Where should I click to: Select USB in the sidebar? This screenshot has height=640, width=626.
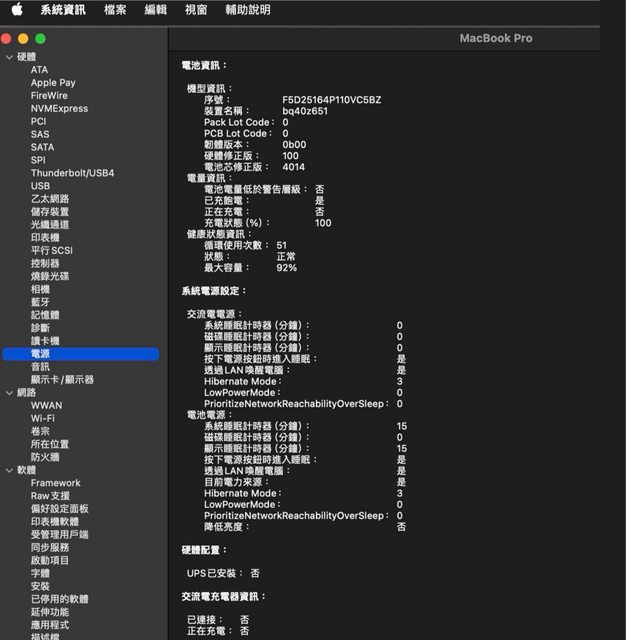pyautogui.click(x=40, y=186)
